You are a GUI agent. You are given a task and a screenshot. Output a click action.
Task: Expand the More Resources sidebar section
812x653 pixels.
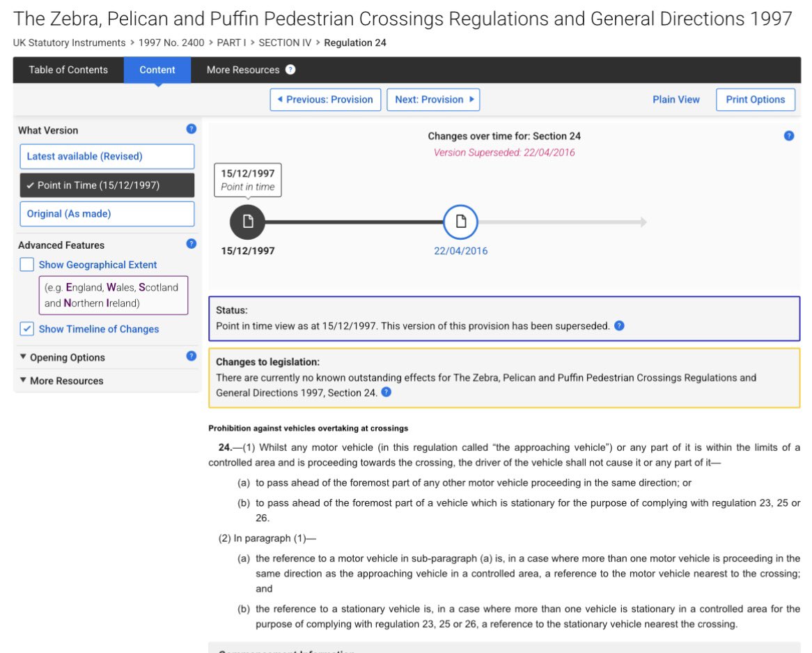pos(61,381)
